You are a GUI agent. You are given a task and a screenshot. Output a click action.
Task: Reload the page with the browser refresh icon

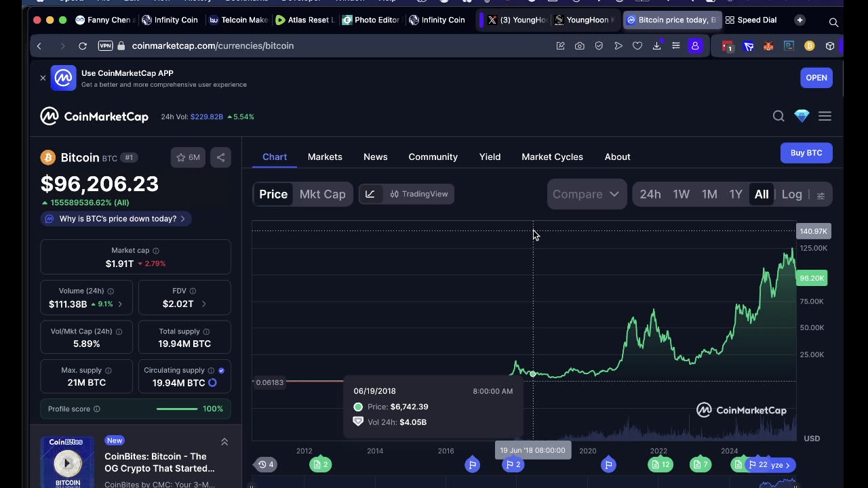(x=83, y=46)
